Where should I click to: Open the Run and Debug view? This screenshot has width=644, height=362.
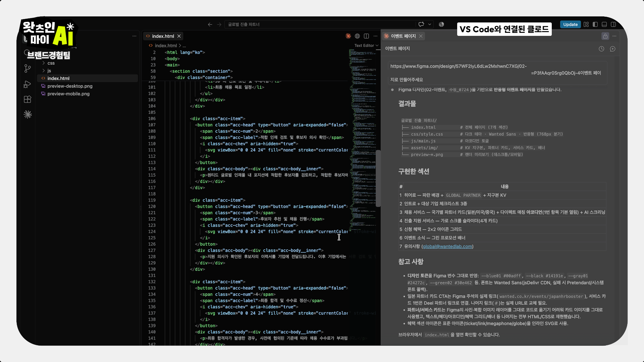(28, 84)
